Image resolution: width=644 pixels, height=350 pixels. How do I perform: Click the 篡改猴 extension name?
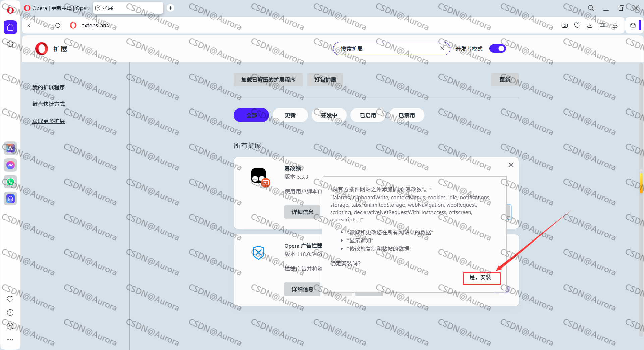293,168
